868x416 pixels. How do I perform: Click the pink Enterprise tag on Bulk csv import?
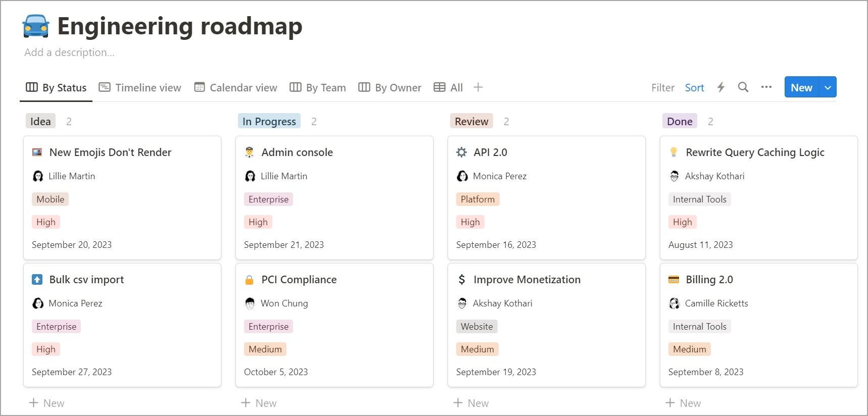coord(56,326)
